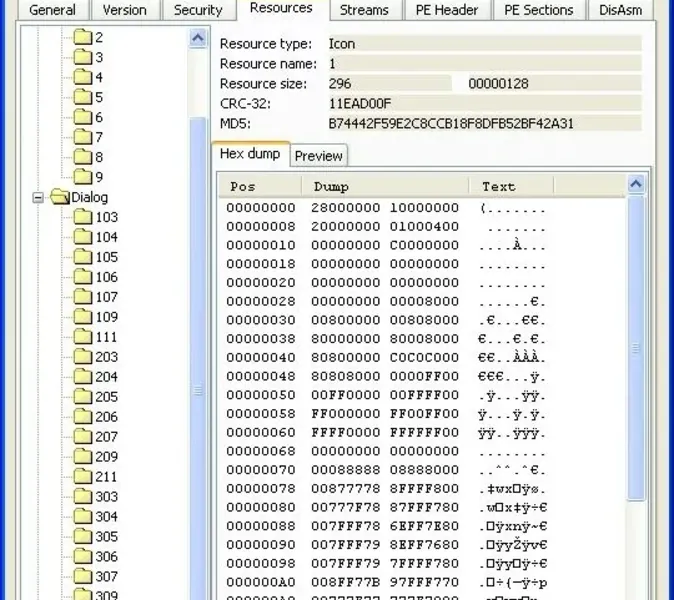674x600 pixels.
Task: Select the open Dialog folder icon
Action: click(60, 197)
